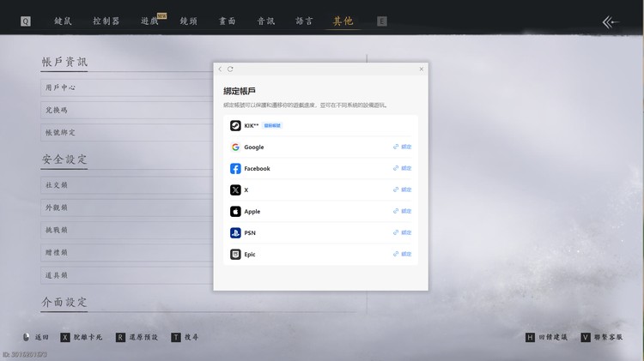This screenshot has height=361, width=644.
Task: Bind the PSN account via 綁定 link
Action: [x=402, y=232]
